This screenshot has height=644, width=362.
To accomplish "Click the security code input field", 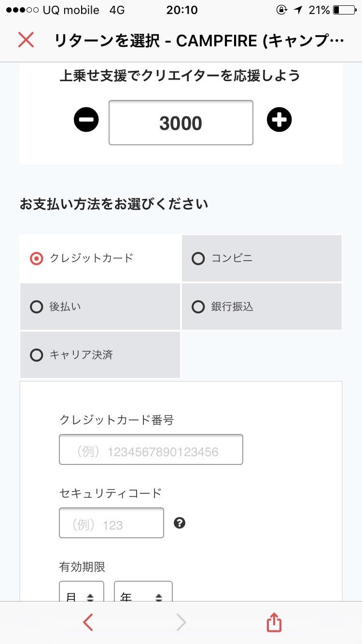I will [x=111, y=523].
